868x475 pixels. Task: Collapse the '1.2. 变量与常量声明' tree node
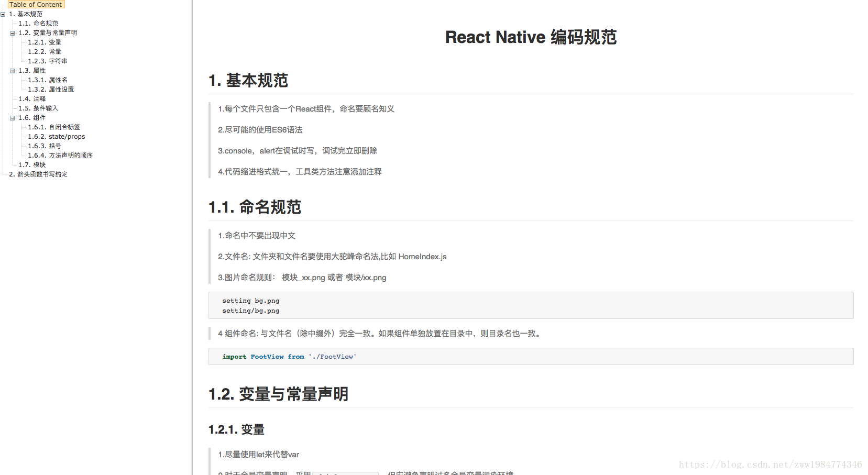12,33
